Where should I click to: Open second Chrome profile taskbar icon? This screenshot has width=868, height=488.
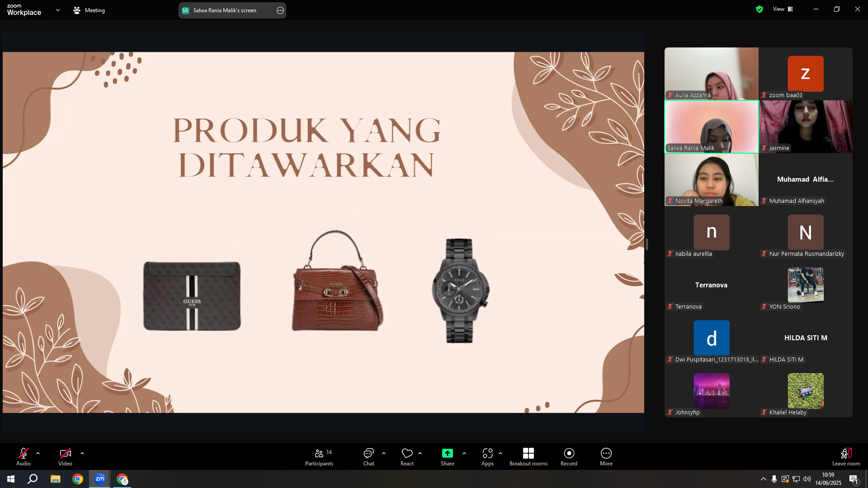pyautogui.click(x=122, y=479)
